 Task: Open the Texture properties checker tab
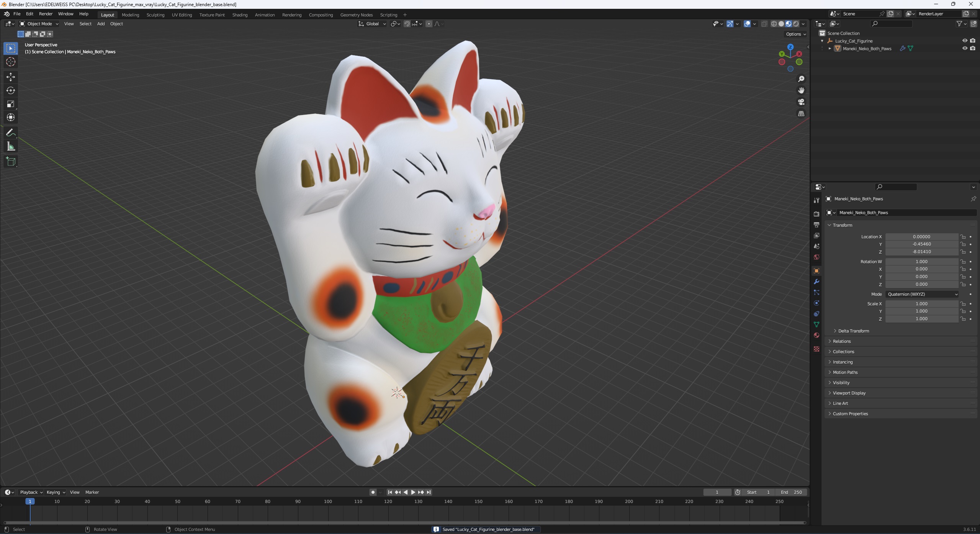coord(816,349)
